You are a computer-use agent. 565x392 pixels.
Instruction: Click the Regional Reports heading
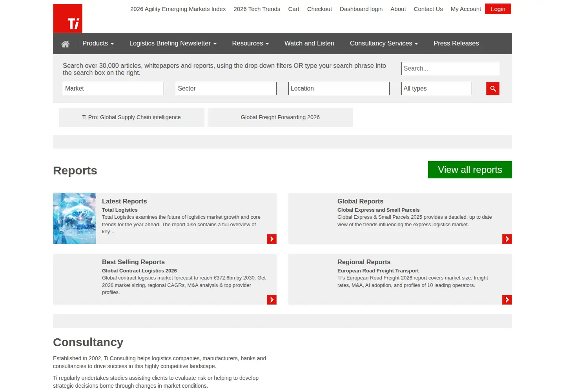(364, 262)
